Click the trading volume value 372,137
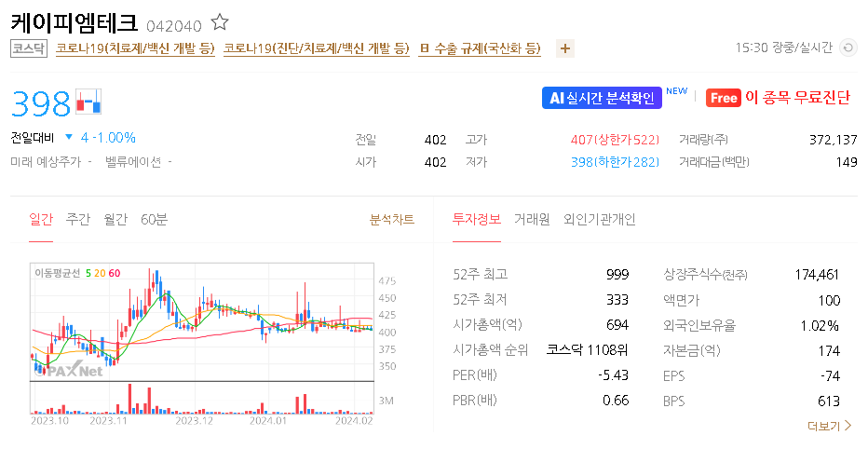Image resolution: width=868 pixels, height=449 pixels. pyautogui.click(x=834, y=140)
